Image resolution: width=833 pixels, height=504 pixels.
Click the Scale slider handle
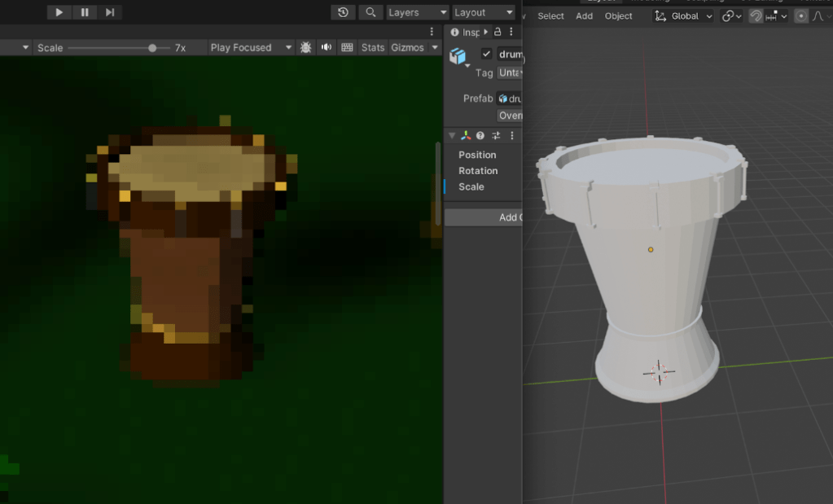(x=152, y=48)
